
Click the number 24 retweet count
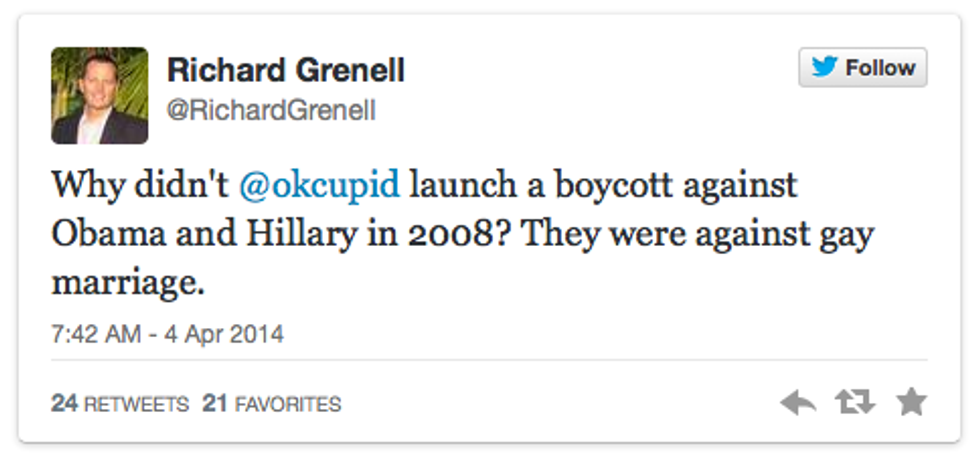point(65,404)
